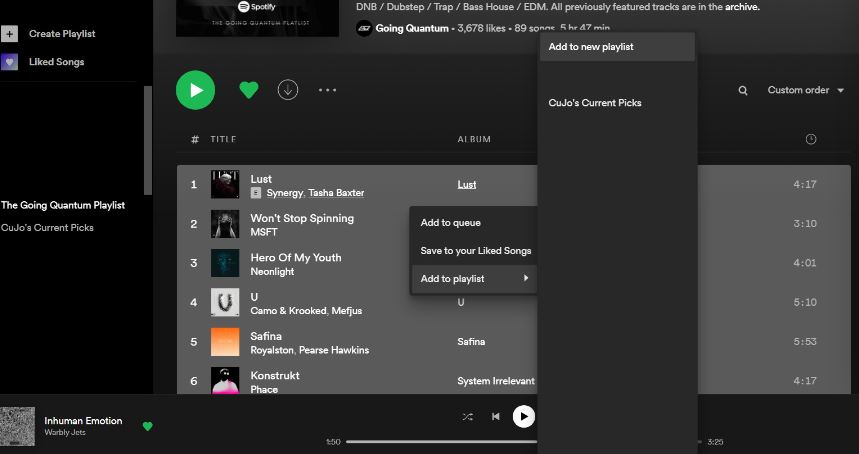Viewport: 859px width, 454px height.
Task: Click the Inhuman Emotion album art thumbnail
Action: tap(18, 426)
